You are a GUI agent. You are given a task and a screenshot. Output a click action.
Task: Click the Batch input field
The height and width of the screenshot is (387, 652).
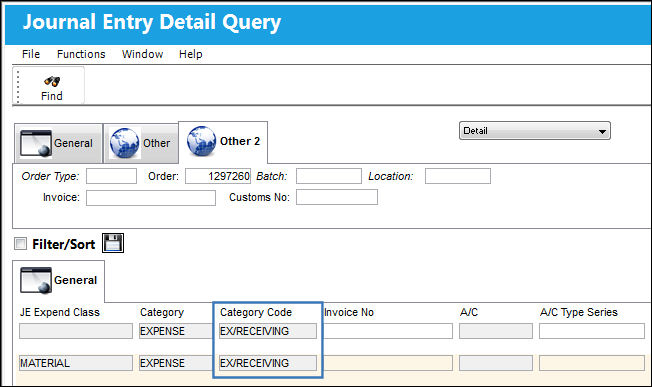(328, 176)
